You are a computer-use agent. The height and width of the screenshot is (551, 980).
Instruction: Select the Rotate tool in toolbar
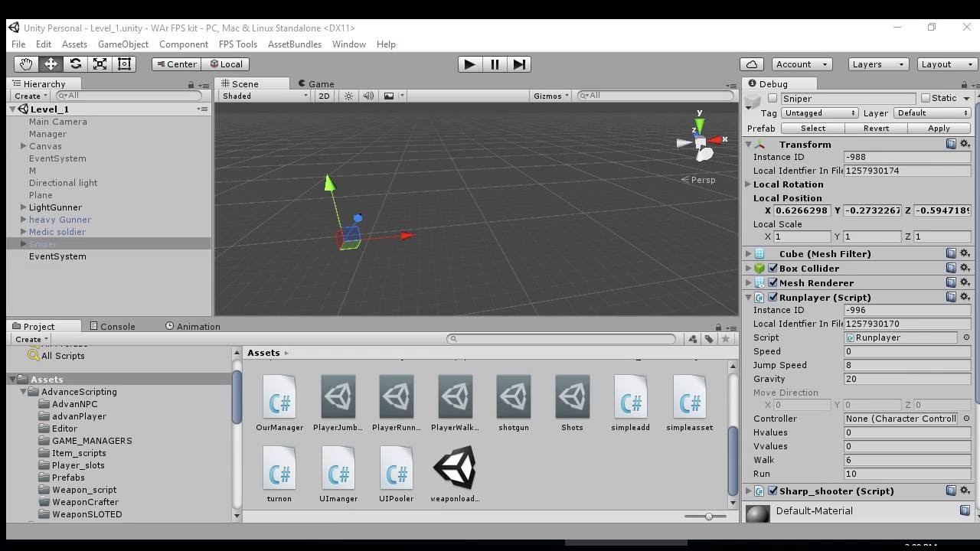point(75,64)
